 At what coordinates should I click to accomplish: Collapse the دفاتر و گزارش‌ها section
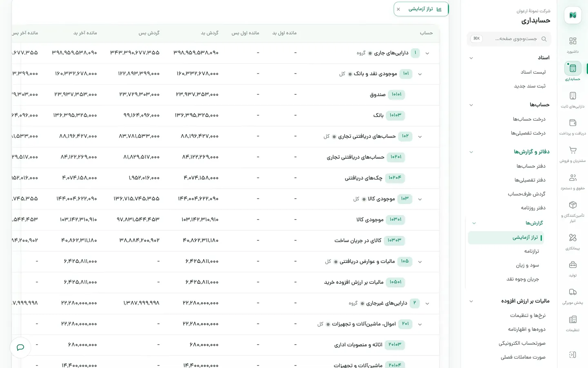click(471, 152)
